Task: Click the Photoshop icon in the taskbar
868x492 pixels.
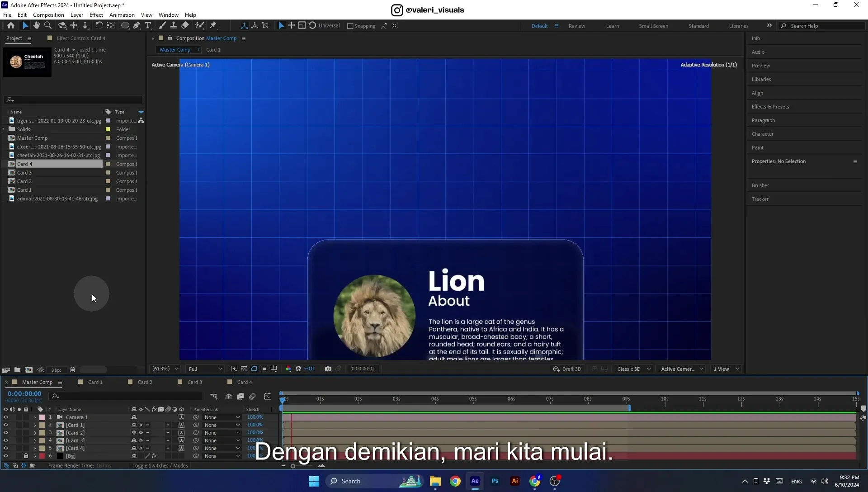Action: click(x=495, y=481)
